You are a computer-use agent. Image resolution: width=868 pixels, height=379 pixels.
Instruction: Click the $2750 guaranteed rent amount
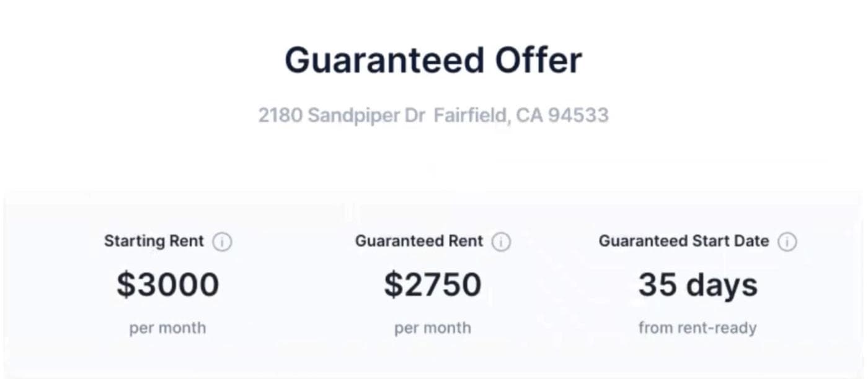433,284
